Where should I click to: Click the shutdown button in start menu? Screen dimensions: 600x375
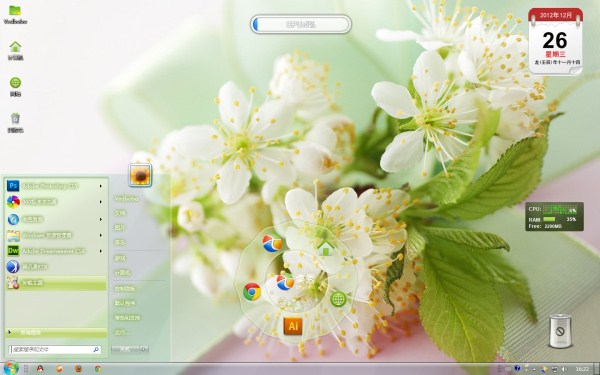point(125,349)
